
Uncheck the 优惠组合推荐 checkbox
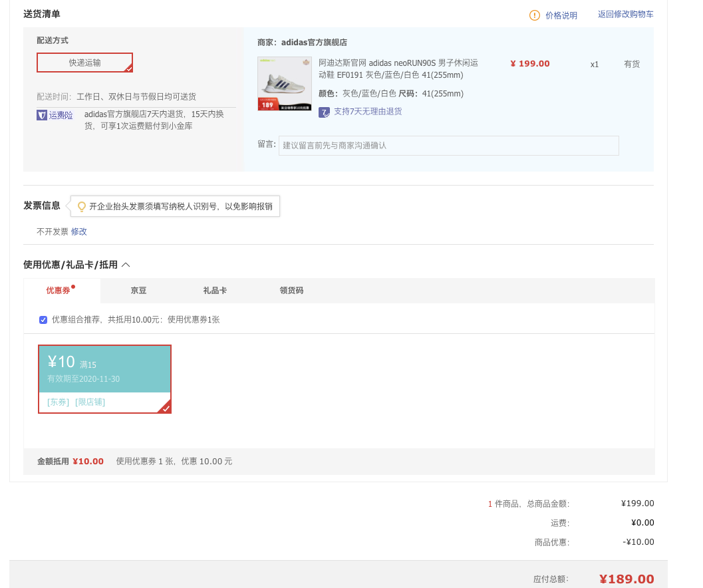click(43, 320)
